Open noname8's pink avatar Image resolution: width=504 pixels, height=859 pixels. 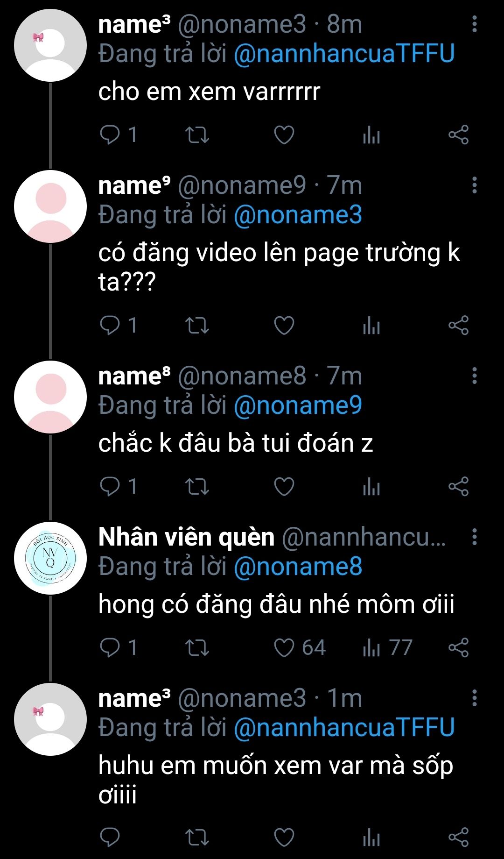[x=50, y=397]
